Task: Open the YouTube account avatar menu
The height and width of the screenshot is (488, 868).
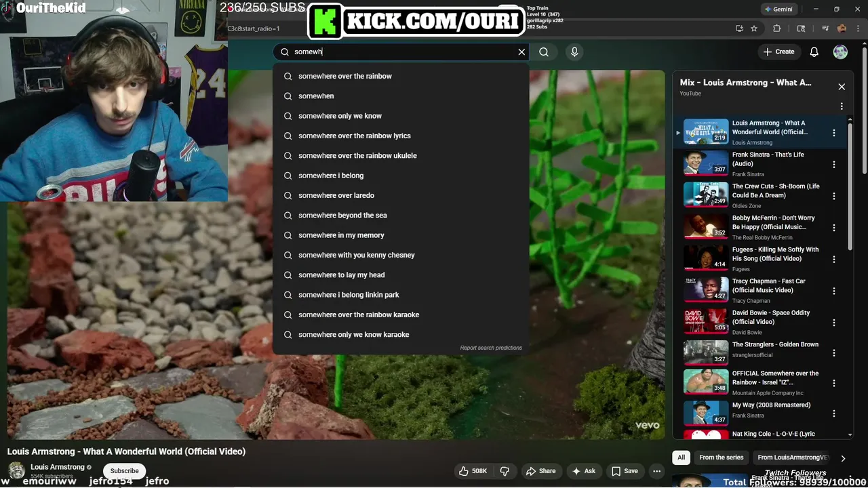Action: (x=840, y=52)
